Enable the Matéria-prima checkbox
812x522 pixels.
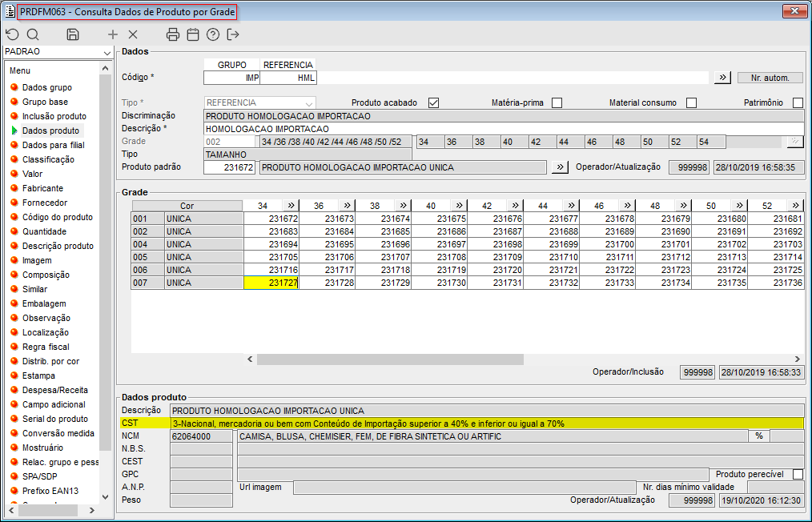pyautogui.click(x=557, y=102)
